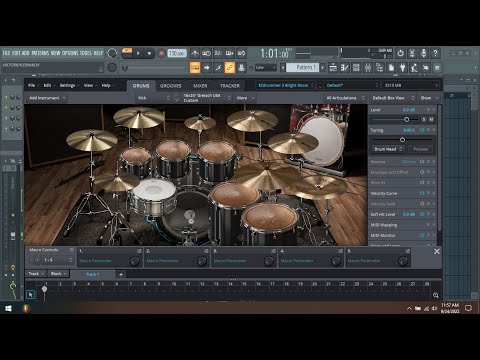Click the power render/CPU icon in toolbar

400,53
